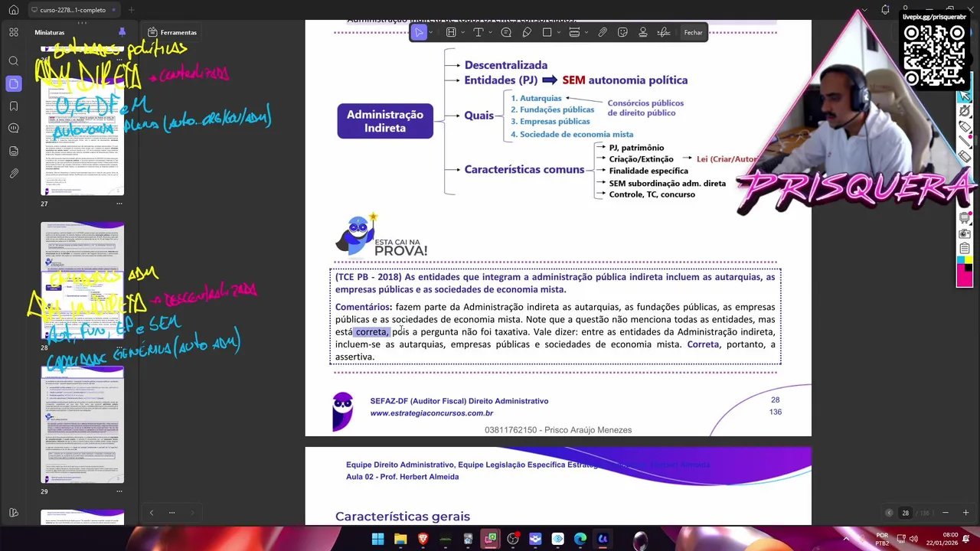
Task: Open the Ferramentas menu
Action: (172, 32)
